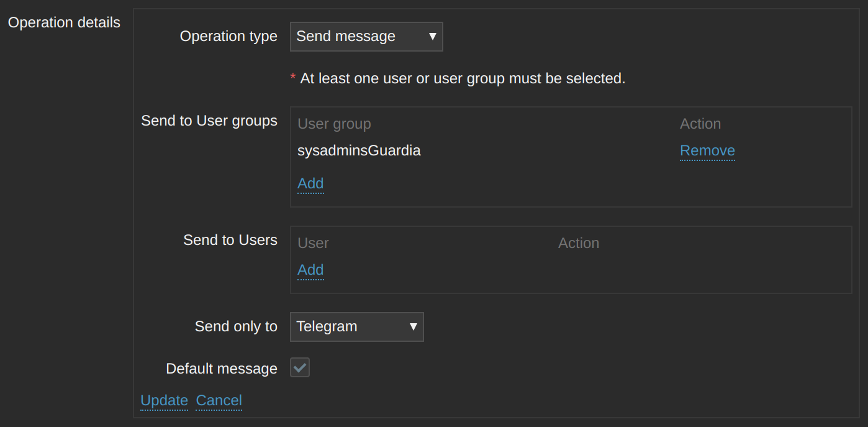
Task: Click the Operation details section label
Action: point(64,23)
